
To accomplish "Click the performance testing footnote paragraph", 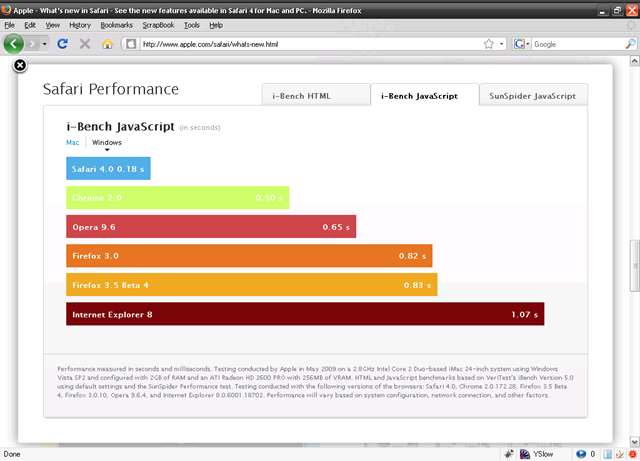I will pos(315,382).
